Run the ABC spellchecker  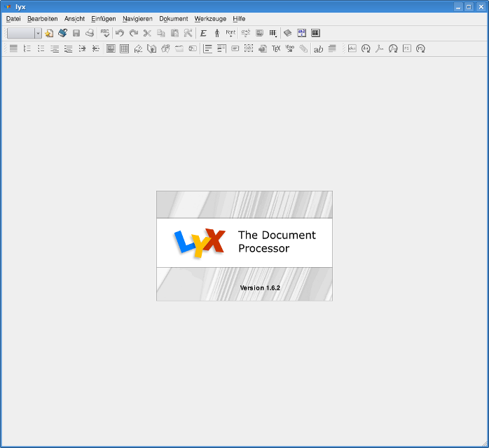pos(105,33)
